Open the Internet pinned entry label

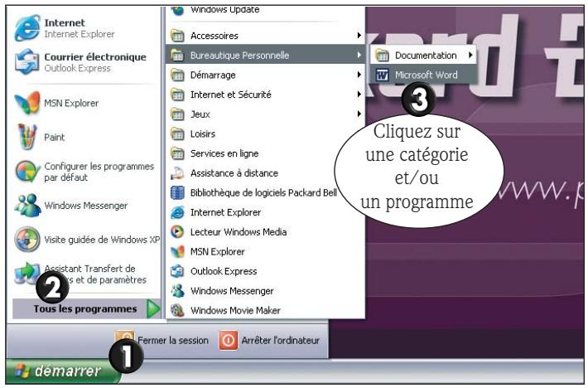[65, 22]
